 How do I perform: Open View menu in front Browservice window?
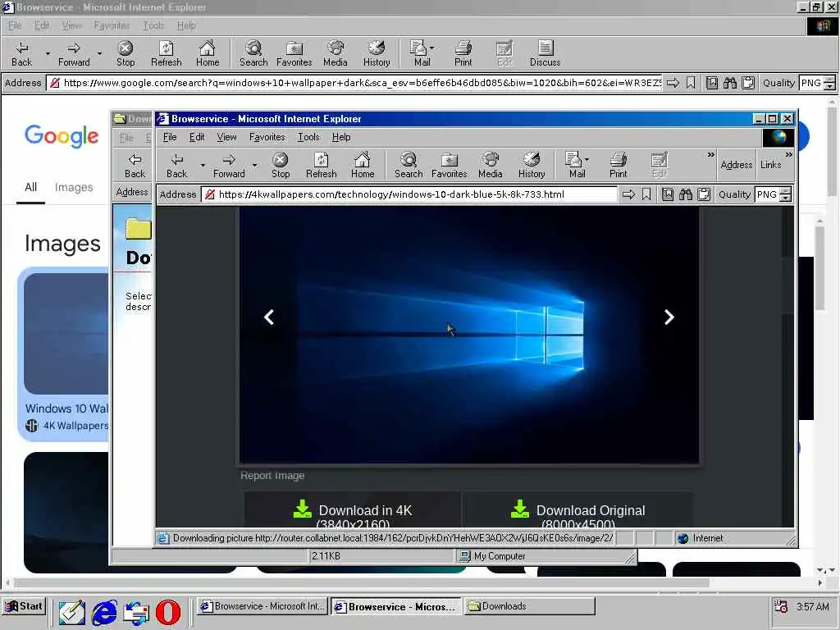[226, 137]
